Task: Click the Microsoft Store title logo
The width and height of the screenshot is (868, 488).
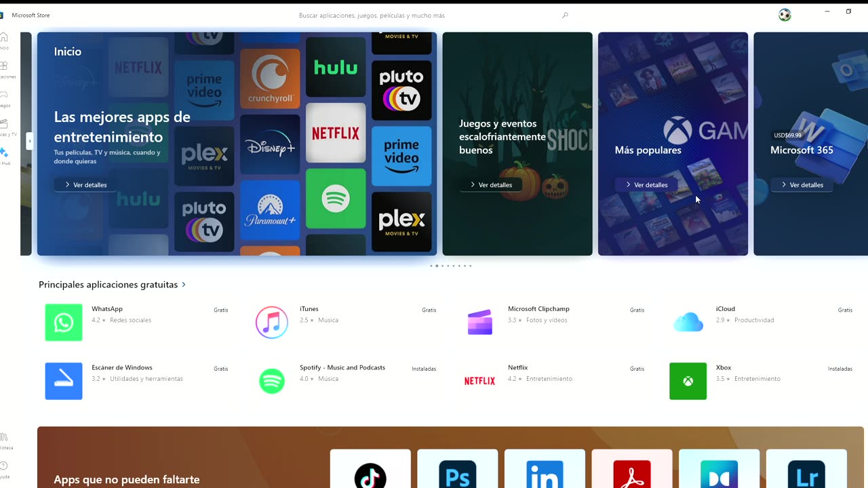Action: pos(31,15)
